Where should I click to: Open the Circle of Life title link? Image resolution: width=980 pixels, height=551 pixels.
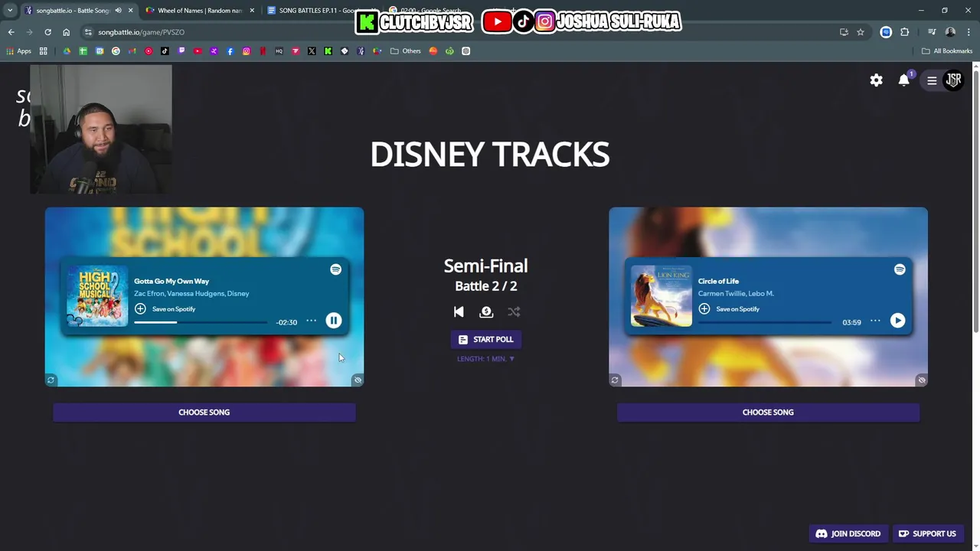[x=718, y=281]
